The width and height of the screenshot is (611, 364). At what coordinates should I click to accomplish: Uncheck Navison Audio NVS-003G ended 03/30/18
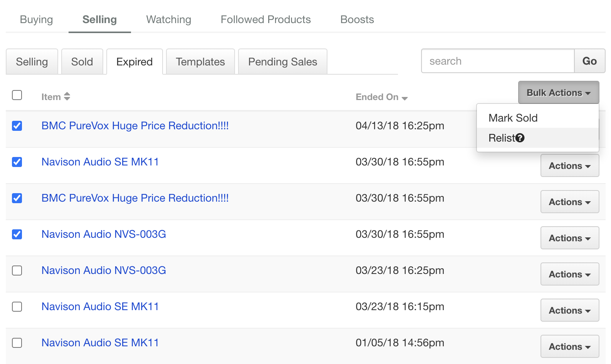[17, 234]
